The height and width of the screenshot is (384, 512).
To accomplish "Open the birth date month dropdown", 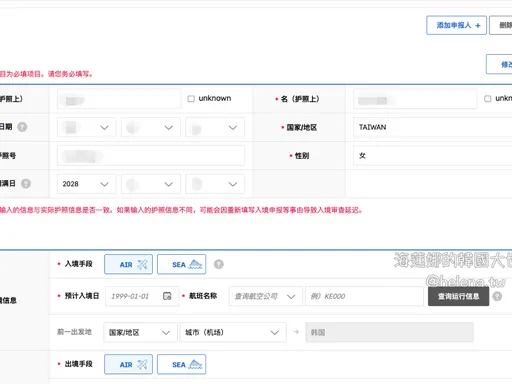I will tap(151, 127).
